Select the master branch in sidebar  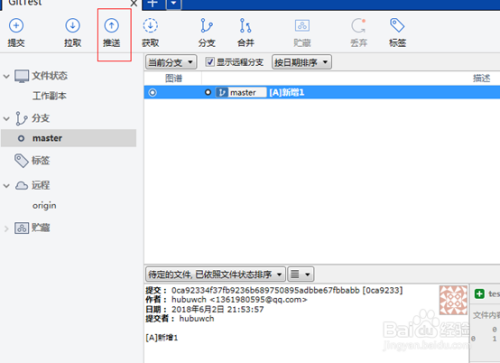coord(69,138)
